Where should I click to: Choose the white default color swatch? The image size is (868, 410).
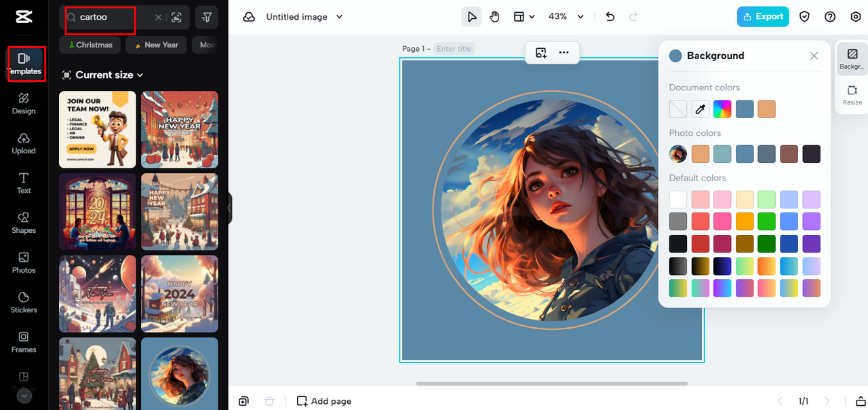point(678,200)
